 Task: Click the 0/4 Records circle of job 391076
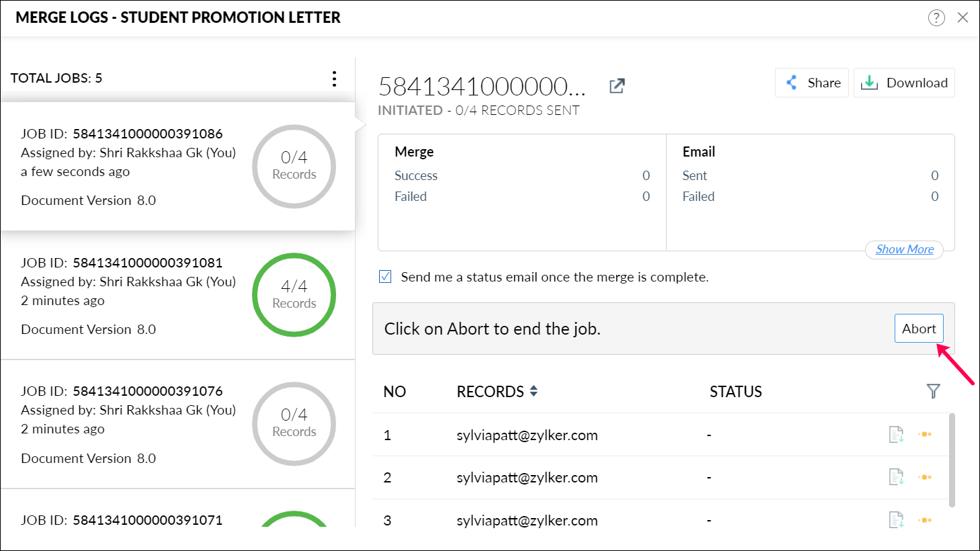[x=294, y=423]
